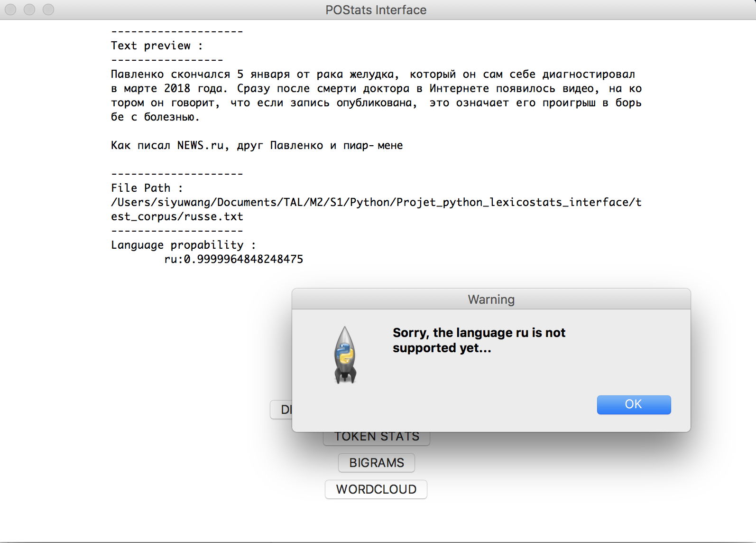Click the dashed separator above 'File Path'
The image size is (756, 543).
(x=177, y=174)
